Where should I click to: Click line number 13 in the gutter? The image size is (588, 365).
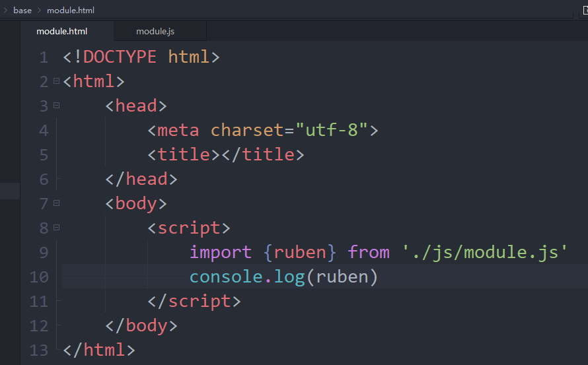tap(40, 350)
